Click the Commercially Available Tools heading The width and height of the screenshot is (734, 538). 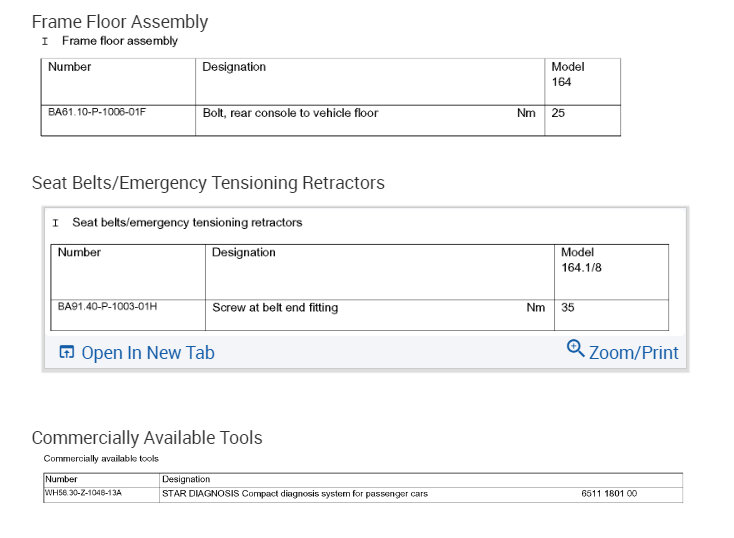147,438
